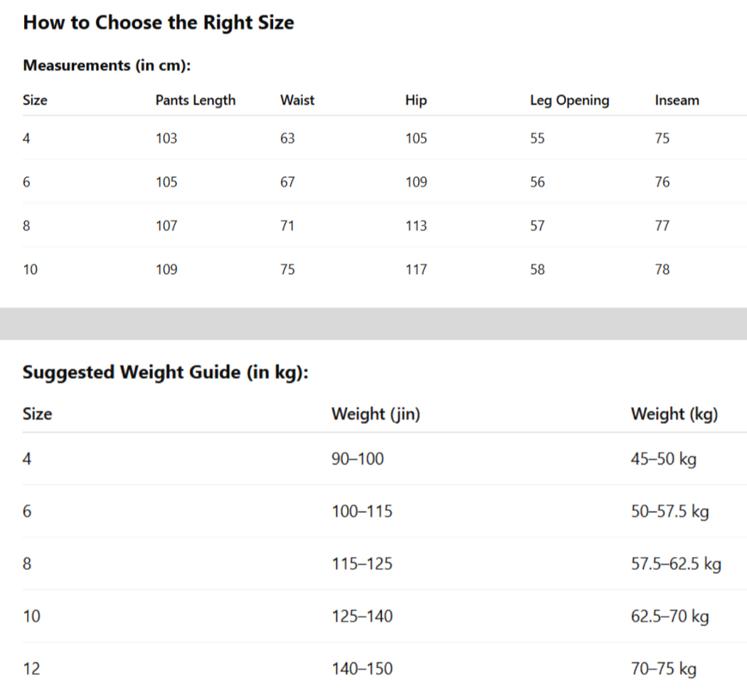Image resolution: width=747 pixels, height=700 pixels.
Task: Click the leg opening value 58
Action: pyautogui.click(x=537, y=270)
